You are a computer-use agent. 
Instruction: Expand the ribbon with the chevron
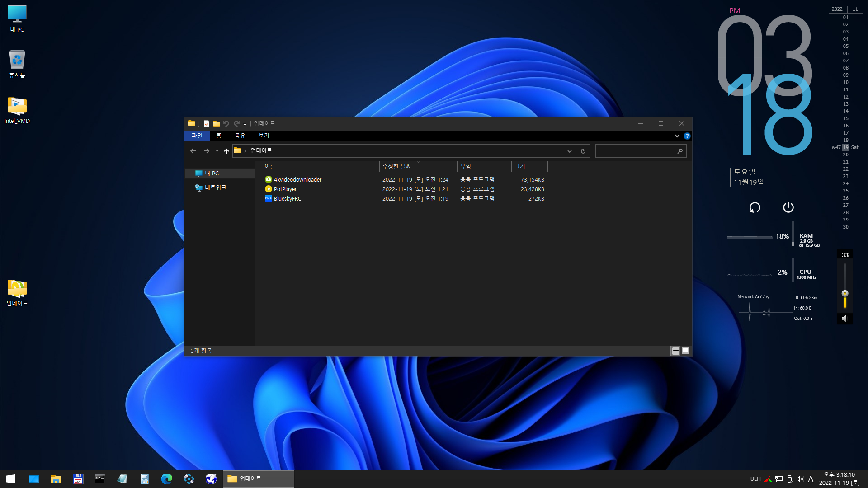tap(677, 136)
